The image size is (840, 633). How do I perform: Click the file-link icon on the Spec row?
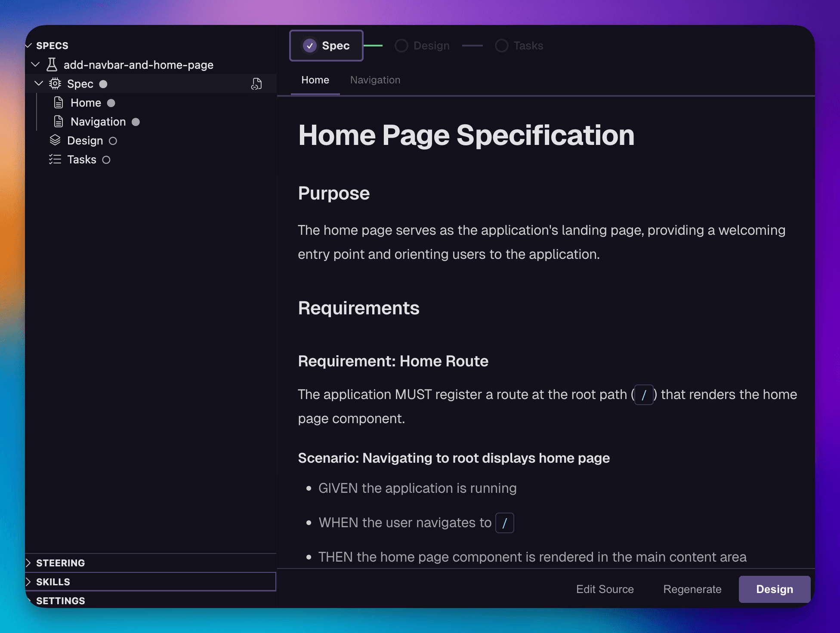256,84
